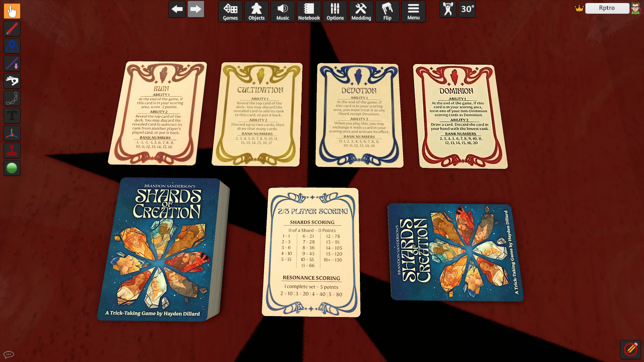This screenshot has height=362, width=644.
Task: Select the Cultivation card
Action: pyautogui.click(x=257, y=114)
